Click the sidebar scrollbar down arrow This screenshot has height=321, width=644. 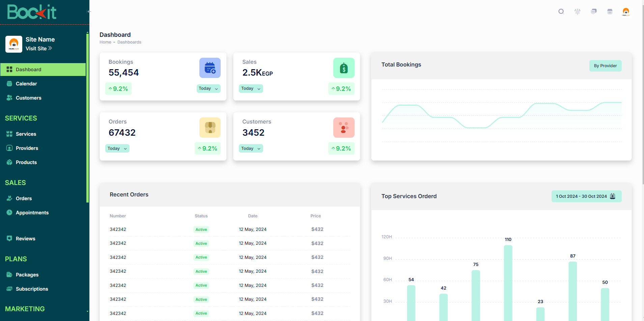[88, 312]
